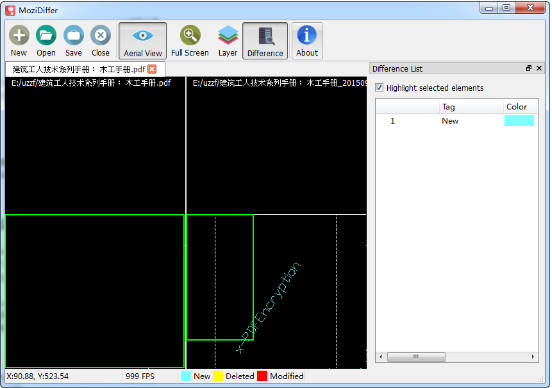This screenshot has height=388, width=552.
Task: Click the MoziDiffer application icon in title bar
Action: click(x=10, y=10)
